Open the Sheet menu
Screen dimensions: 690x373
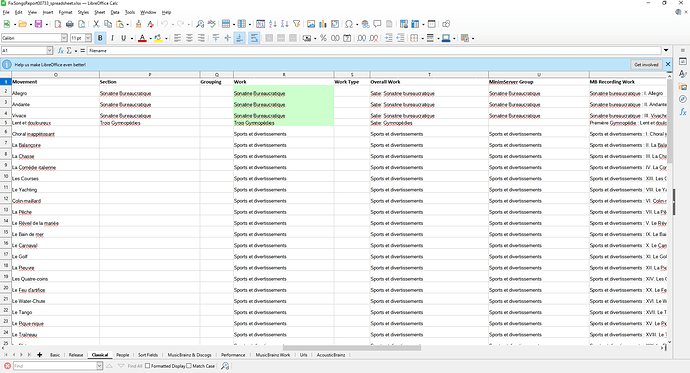[x=99, y=12]
